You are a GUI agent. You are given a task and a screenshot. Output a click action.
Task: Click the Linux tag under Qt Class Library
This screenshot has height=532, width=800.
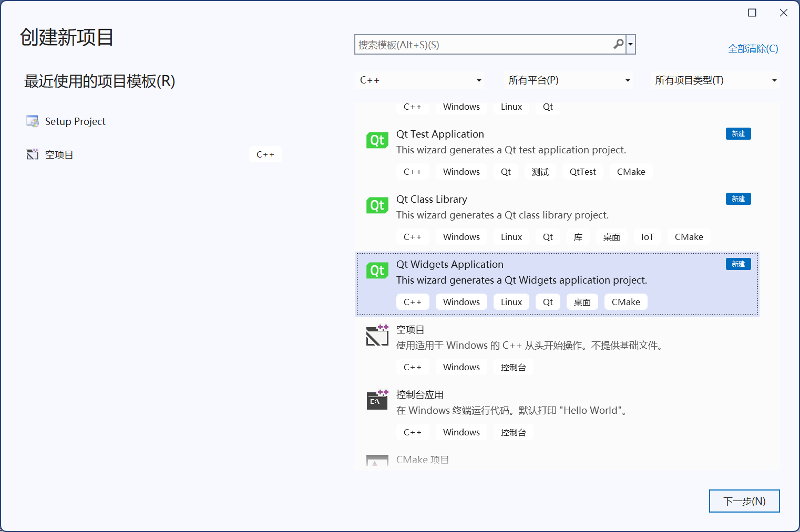point(511,237)
